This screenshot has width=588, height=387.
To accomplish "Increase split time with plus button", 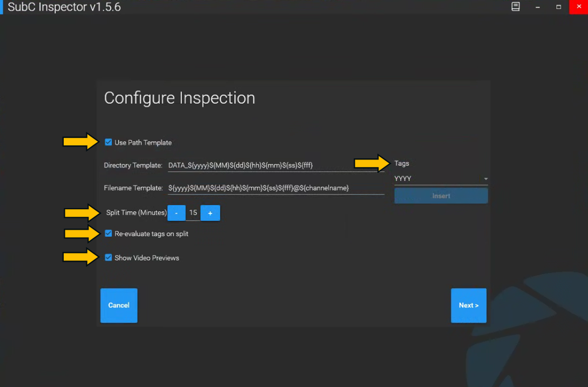I will click(210, 213).
